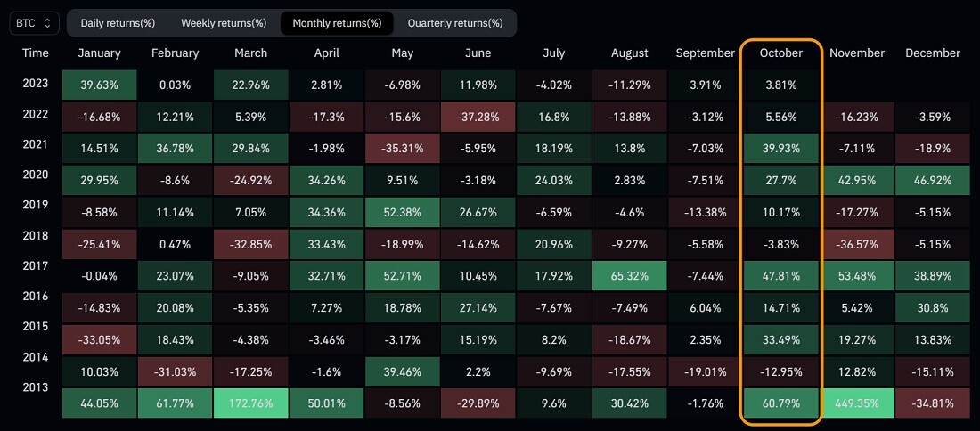Screen dimensions: 980x431
Task: Select the March 2013 172.76% cell
Action: coord(251,403)
